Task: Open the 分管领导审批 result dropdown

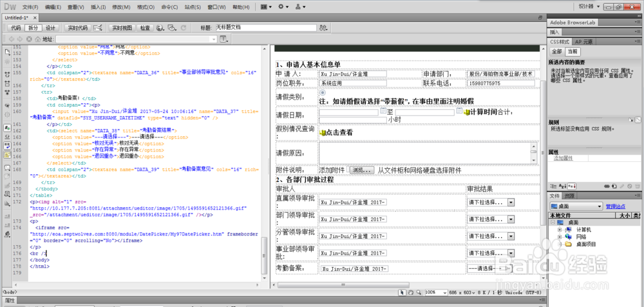Action: [511, 236]
